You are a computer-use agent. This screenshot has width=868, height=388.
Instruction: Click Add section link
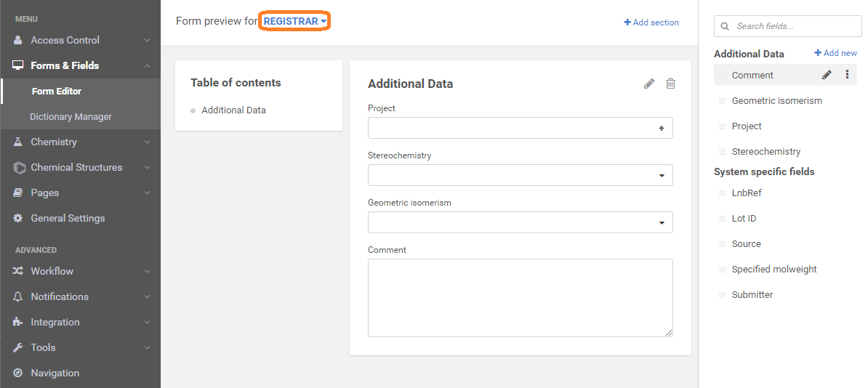pos(651,23)
